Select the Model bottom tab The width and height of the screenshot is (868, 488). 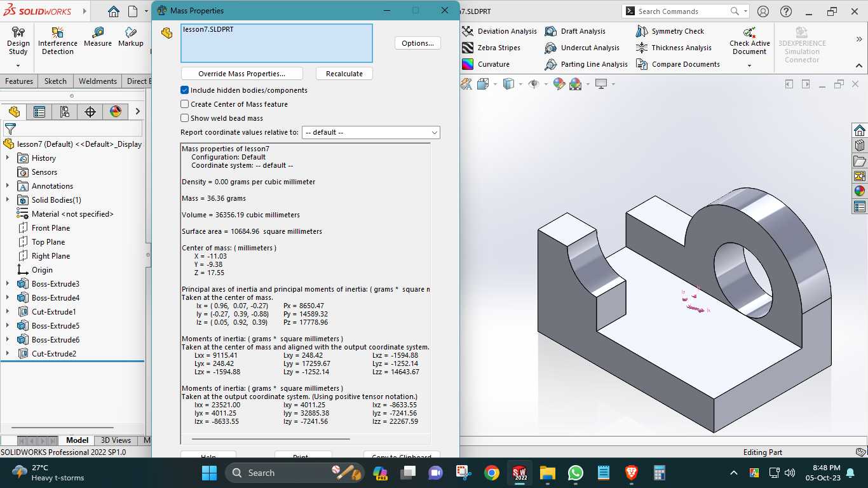[78, 440]
